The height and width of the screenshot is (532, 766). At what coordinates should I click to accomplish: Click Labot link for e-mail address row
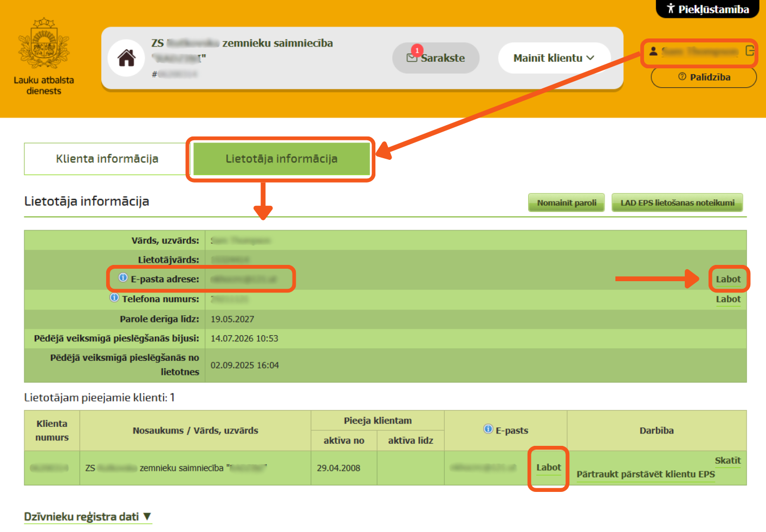click(728, 280)
